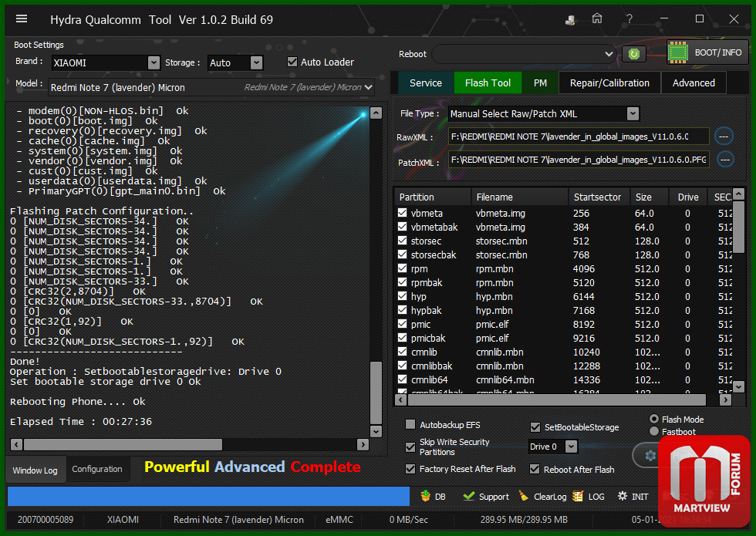
Task: Browse for the RawXML file
Action: point(724,137)
